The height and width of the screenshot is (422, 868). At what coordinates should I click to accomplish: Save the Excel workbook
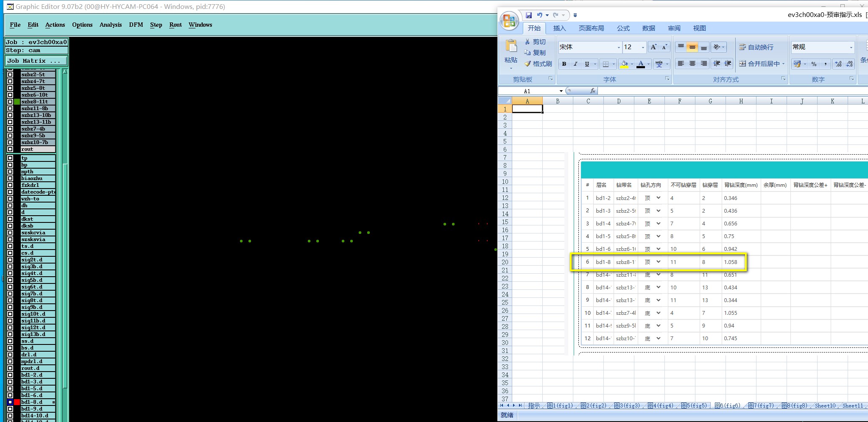click(529, 15)
